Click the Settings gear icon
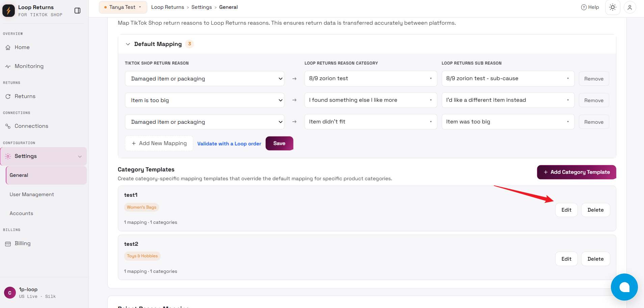This screenshot has height=308, width=644. 8,156
